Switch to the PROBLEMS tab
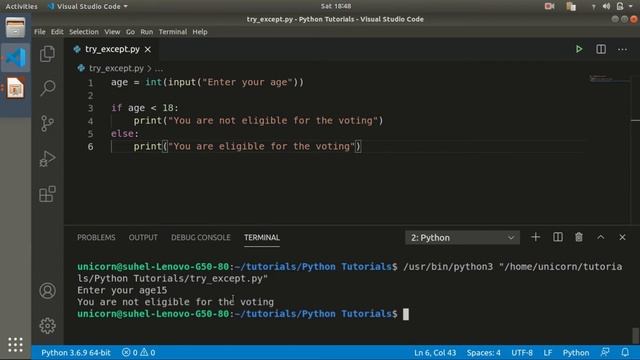 (x=96, y=238)
